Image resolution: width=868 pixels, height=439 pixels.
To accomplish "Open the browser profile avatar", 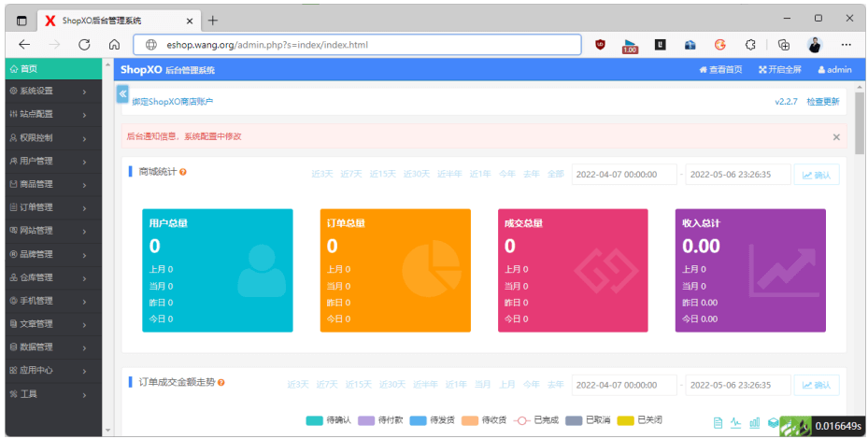I will coord(815,45).
